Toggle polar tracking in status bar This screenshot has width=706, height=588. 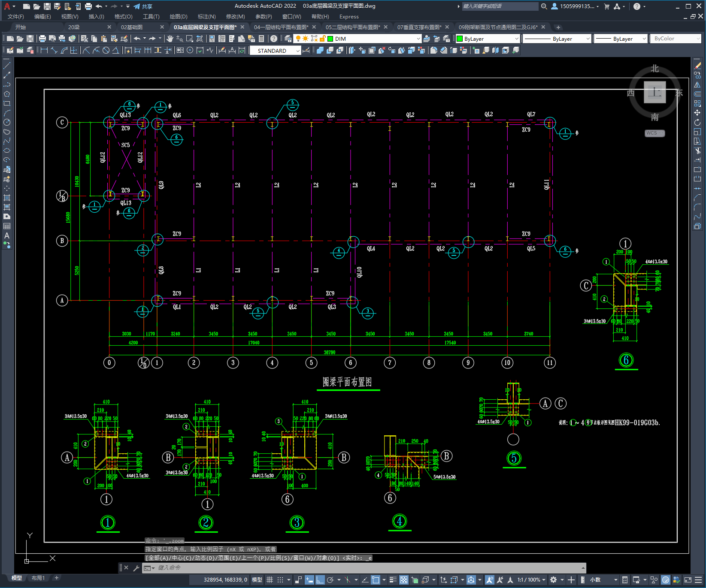click(x=330, y=580)
